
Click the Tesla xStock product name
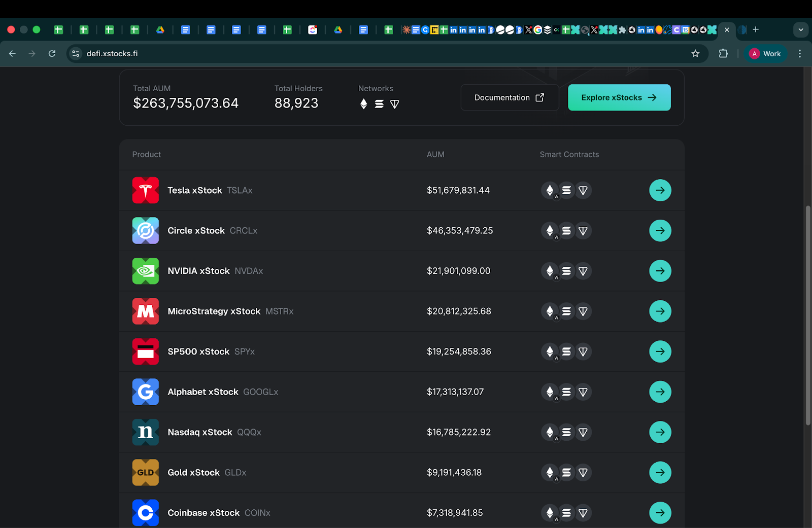coord(195,190)
